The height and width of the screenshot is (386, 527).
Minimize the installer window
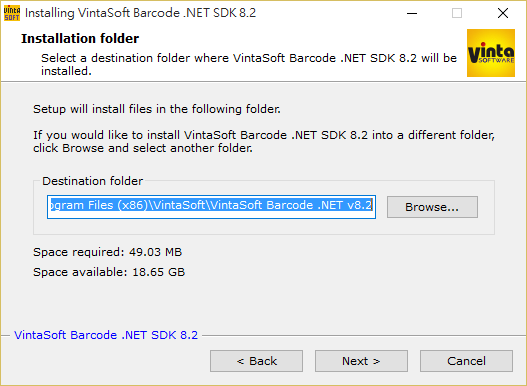(412, 13)
